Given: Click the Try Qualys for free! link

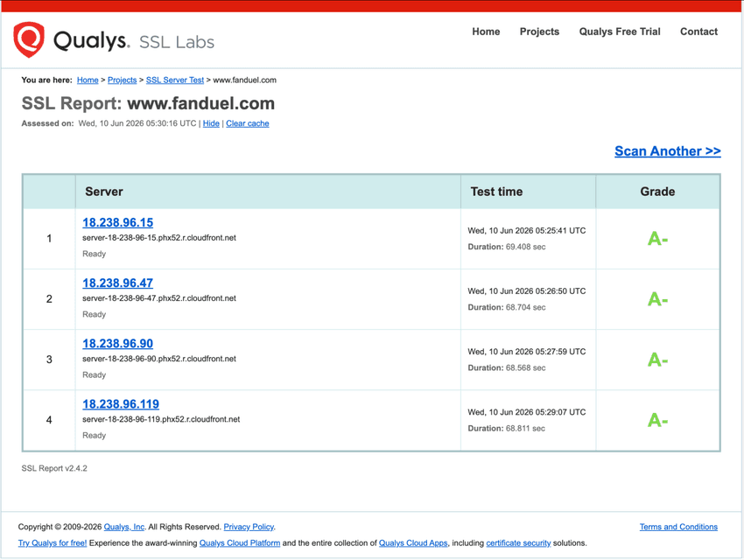Looking at the screenshot, I should tap(53, 542).
